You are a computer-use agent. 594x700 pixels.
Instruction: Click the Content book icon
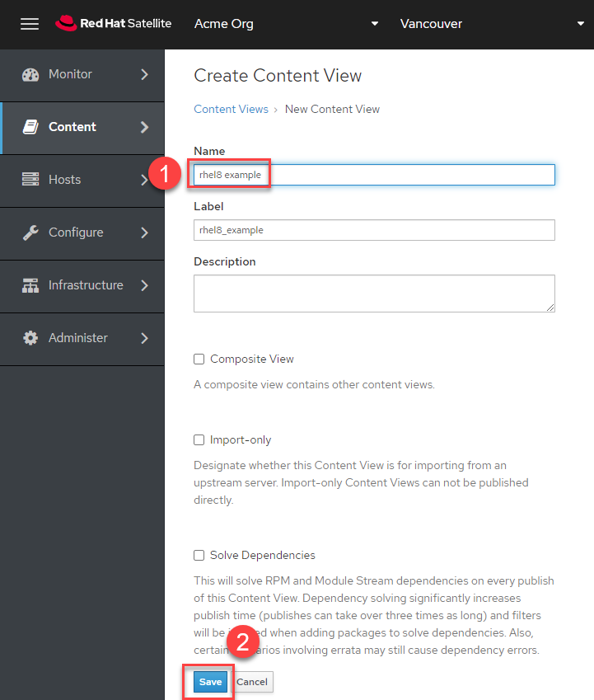30,128
